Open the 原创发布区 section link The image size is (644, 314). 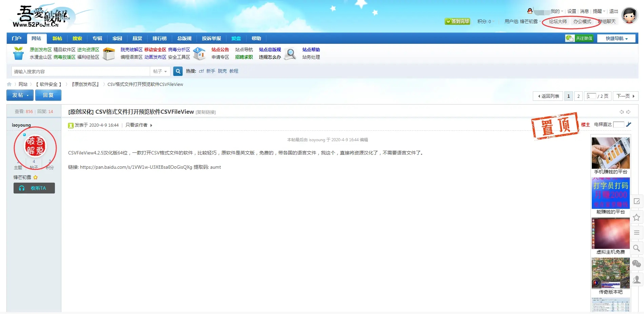(x=41, y=50)
